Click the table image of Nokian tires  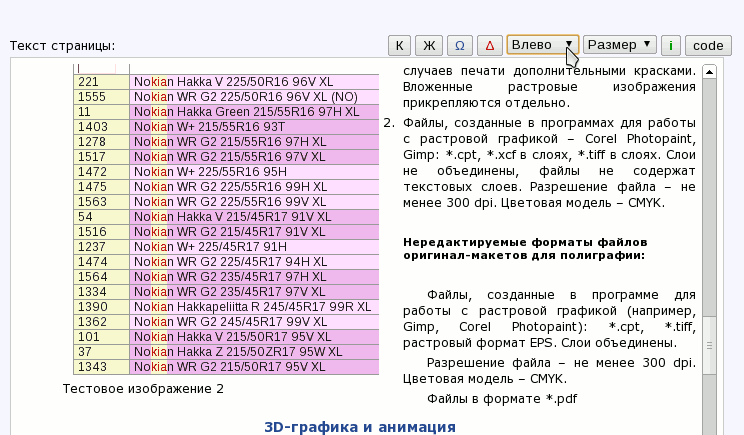[226, 219]
